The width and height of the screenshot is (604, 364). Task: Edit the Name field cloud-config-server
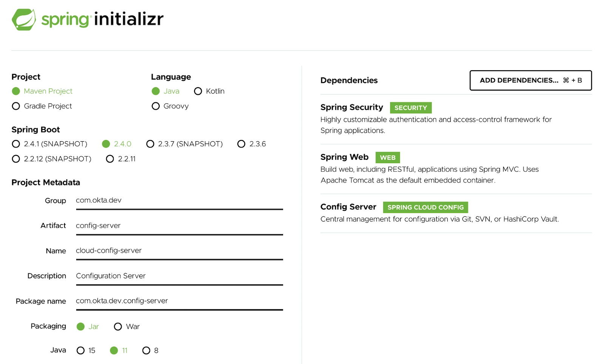[x=179, y=251]
